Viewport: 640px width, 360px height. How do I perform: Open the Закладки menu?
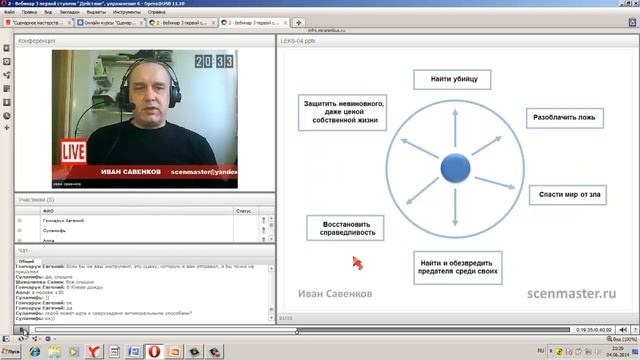pyautogui.click(x=69, y=12)
